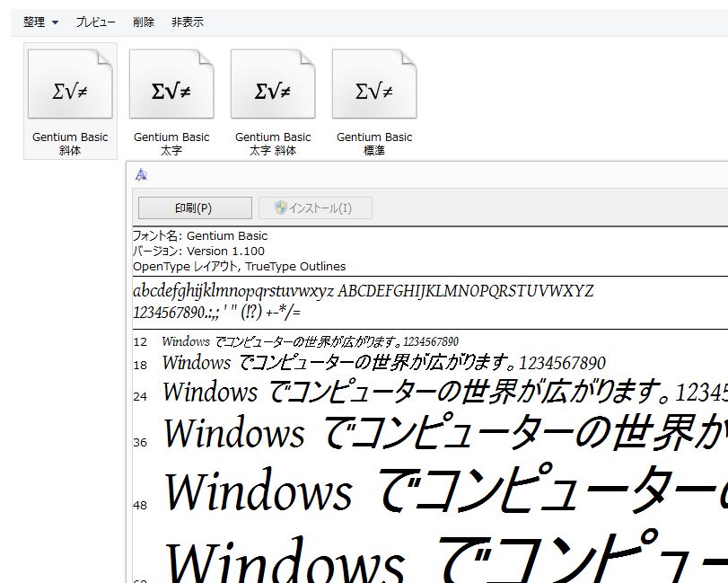Click the '1234567890.:,;' digits sample line

pyautogui.click(x=217, y=312)
